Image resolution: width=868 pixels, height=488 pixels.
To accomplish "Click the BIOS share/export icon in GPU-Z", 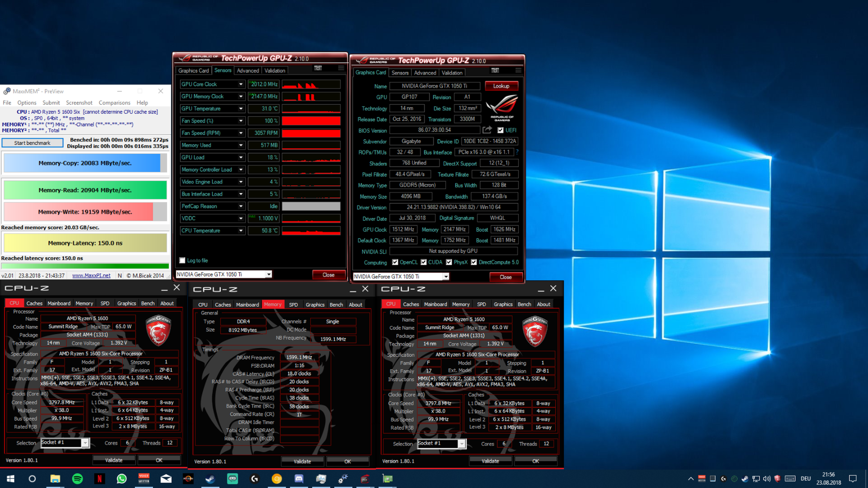I will (487, 130).
